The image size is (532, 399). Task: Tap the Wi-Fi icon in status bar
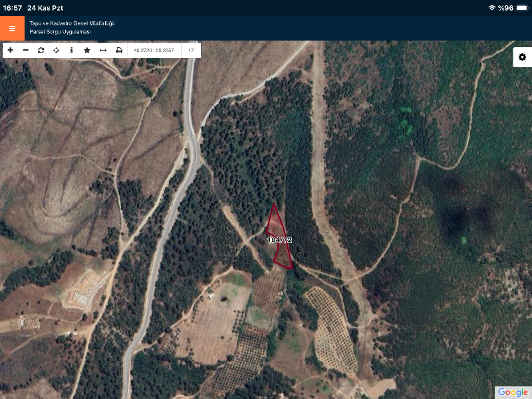point(492,8)
